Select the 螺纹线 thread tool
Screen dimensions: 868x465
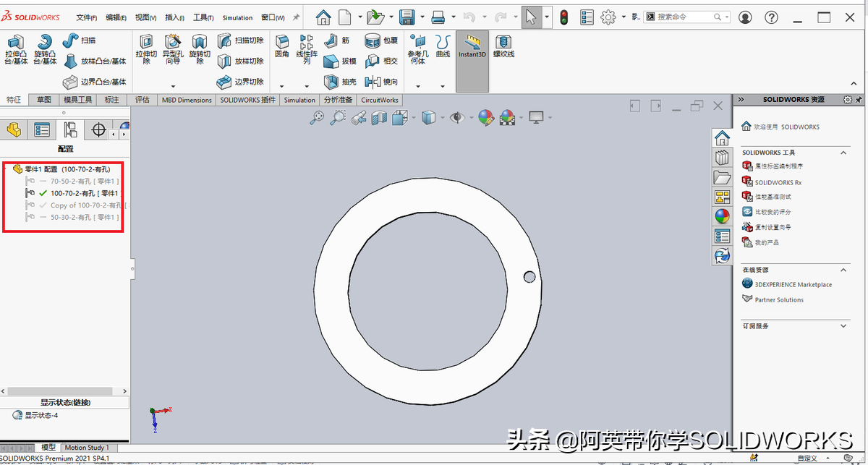pos(503,47)
